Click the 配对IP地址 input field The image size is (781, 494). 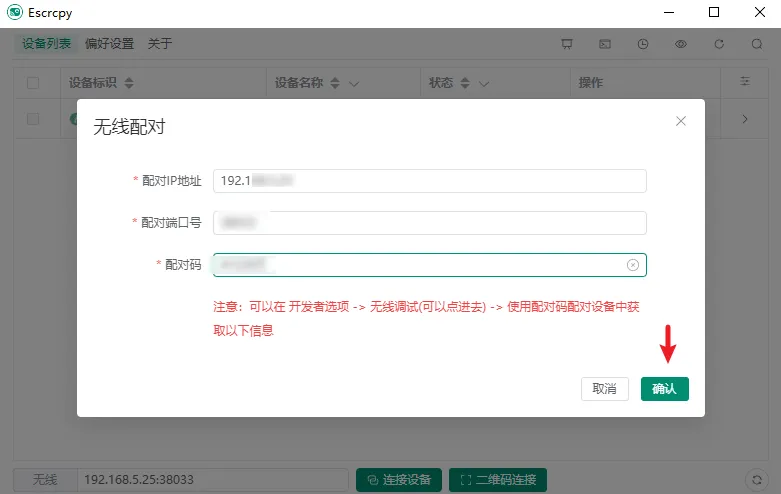click(429, 181)
